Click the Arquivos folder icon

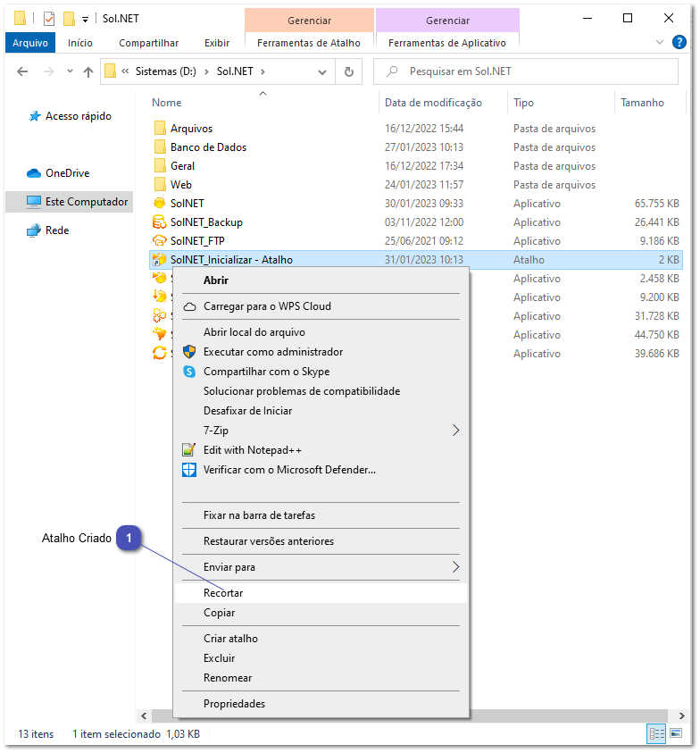pos(160,129)
